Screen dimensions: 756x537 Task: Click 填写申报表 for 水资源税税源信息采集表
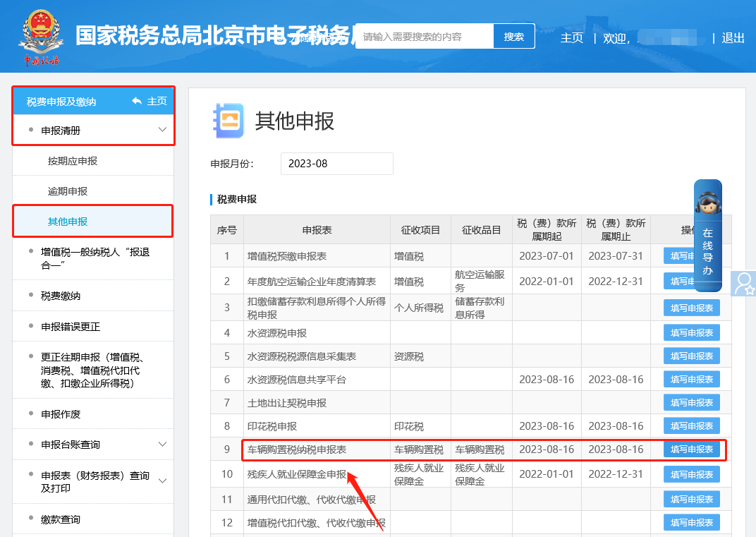coord(691,356)
